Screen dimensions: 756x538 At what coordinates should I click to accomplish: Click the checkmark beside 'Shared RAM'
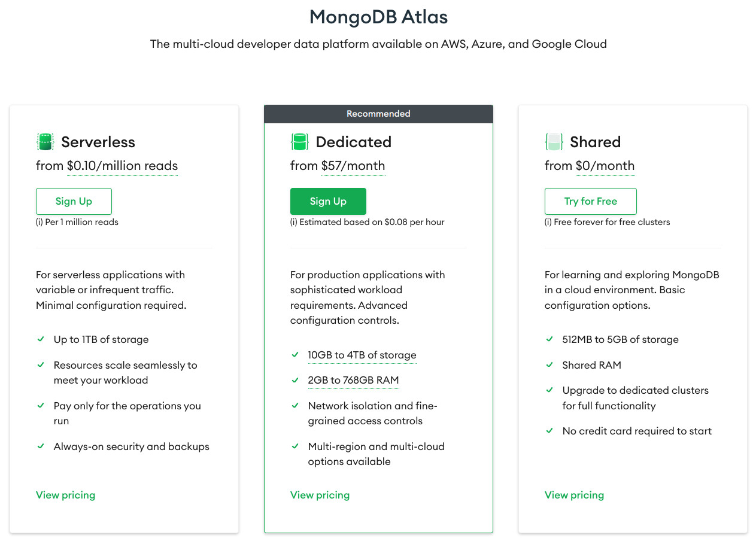(x=549, y=364)
